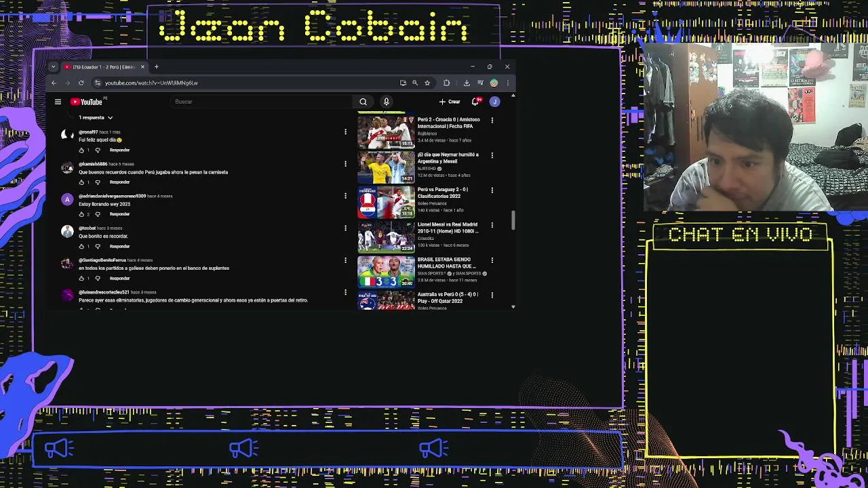This screenshot has width=868, height=488.
Task: Open Perú vs Paraguay 2 - 0 video title
Action: click(443, 192)
